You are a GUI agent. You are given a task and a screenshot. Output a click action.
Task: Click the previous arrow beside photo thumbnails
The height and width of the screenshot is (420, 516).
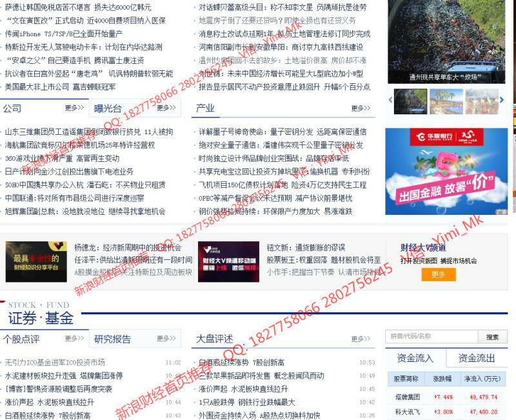coord(390,100)
